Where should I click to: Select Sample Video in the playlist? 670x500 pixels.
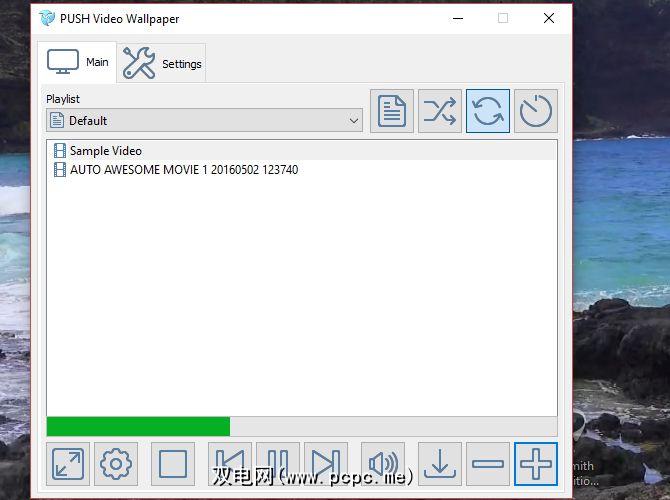tap(302, 151)
